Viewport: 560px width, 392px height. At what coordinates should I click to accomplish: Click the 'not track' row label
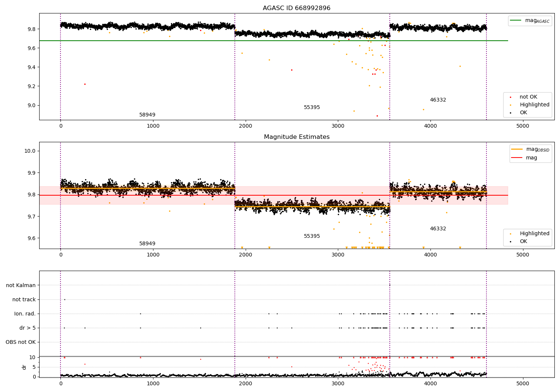24,300
